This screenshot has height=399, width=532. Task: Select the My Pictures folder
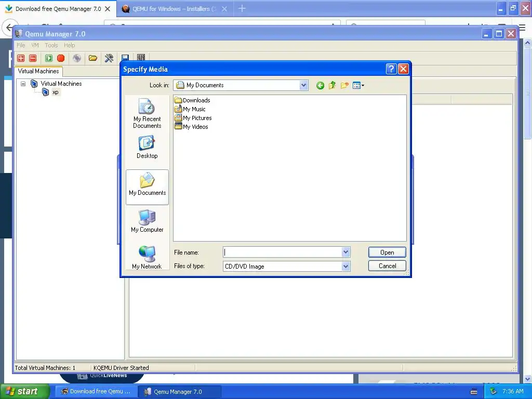click(193, 118)
